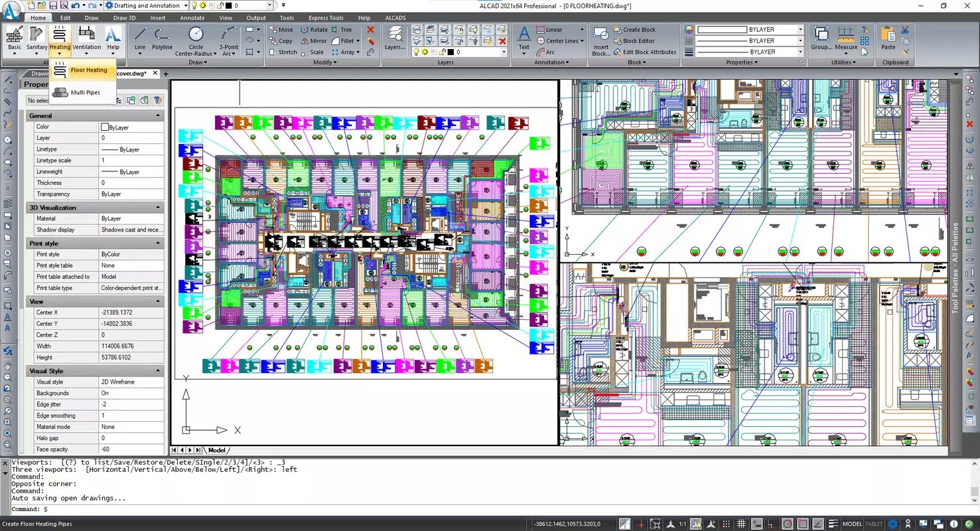Select the Circle Center-Radius tool
This screenshot has height=531, width=980.
point(196,41)
